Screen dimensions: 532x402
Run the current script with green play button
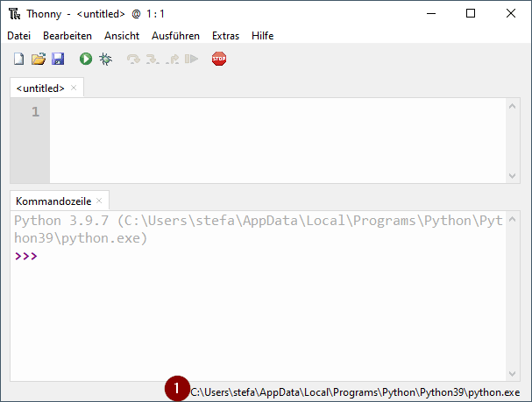tap(86, 59)
